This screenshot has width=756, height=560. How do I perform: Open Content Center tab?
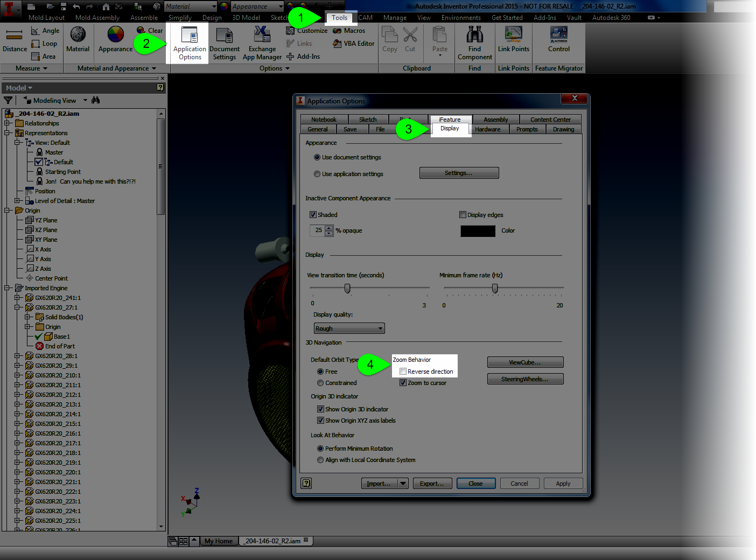click(x=550, y=120)
